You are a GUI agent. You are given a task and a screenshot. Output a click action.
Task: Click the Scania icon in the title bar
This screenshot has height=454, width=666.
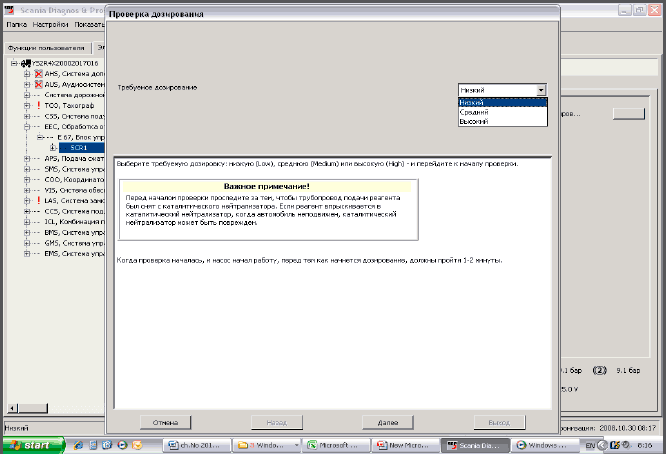(9, 10)
